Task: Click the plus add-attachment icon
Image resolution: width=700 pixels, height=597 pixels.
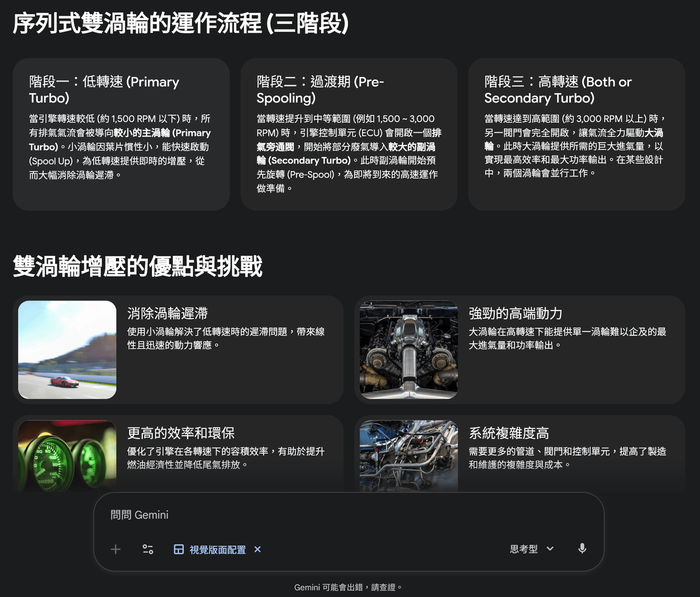Action: 115,549
